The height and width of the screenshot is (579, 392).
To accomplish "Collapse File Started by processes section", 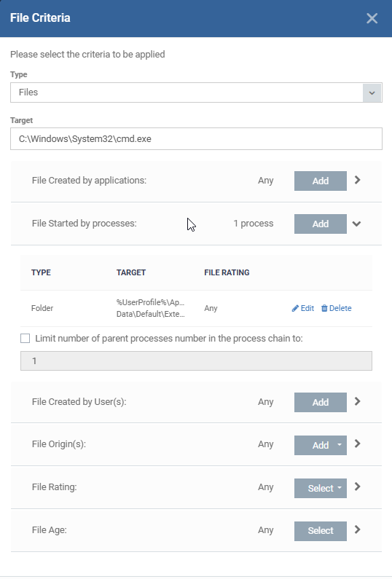I will [x=356, y=224].
